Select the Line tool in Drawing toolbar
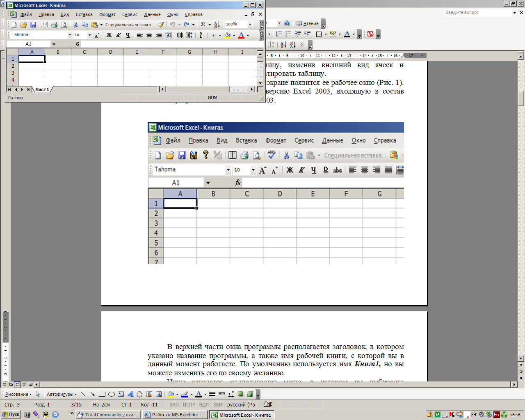 tap(83, 394)
